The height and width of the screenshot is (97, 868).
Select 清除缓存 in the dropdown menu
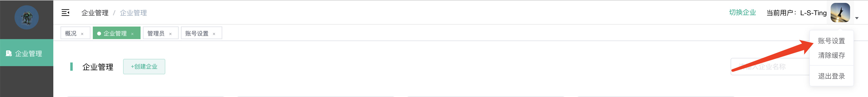click(x=831, y=55)
